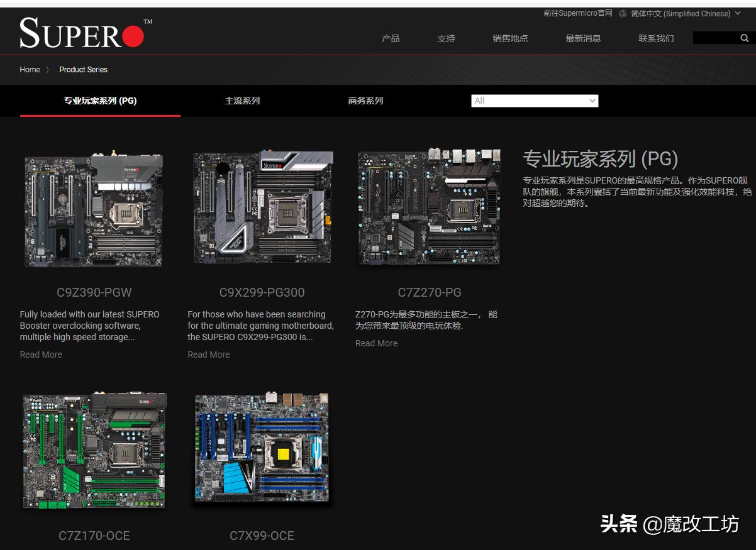756x550 pixels.
Task: Click the 前往Supermicro官网 link
Action: point(576,13)
